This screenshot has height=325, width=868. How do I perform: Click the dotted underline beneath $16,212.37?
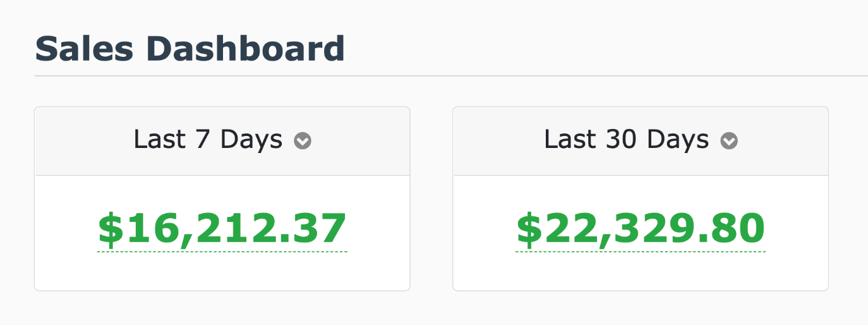(x=222, y=251)
